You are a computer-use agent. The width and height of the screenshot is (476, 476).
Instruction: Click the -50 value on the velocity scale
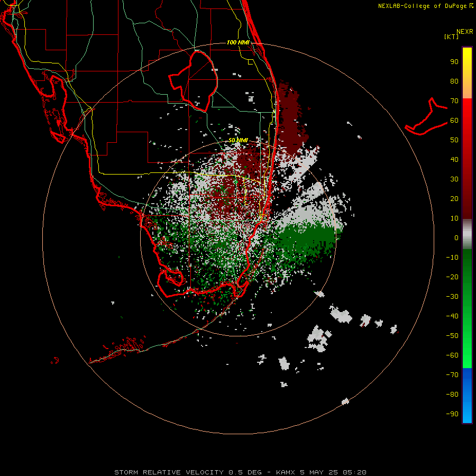(x=452, y=336)
